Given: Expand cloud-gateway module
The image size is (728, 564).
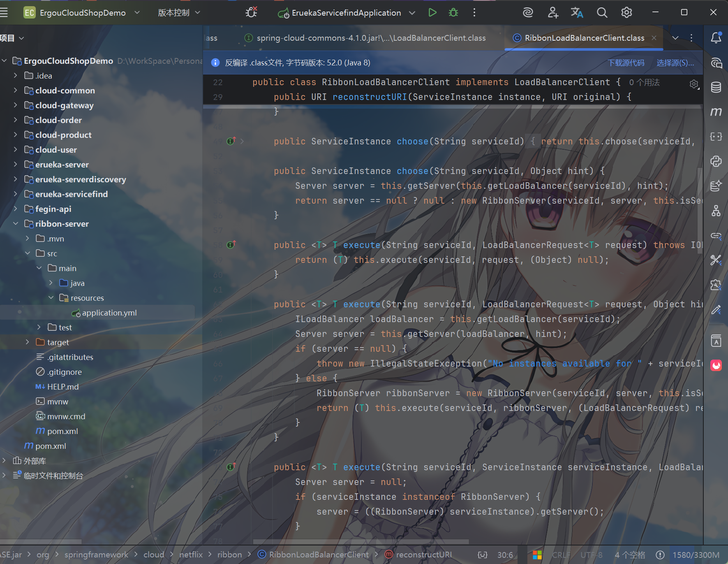Looking at the screenshot, I should [15, 105].
